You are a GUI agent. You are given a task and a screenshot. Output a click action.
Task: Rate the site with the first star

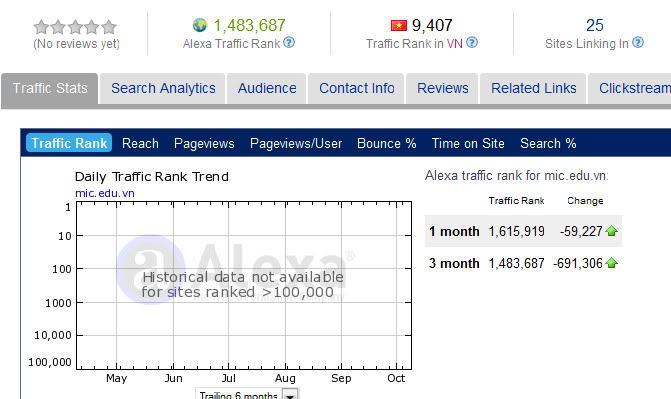41,27
